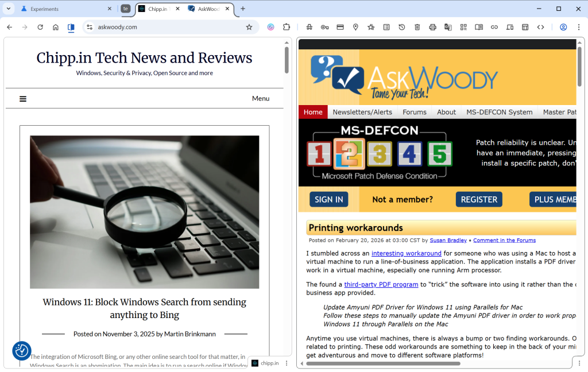Toggle the split view button

[x=71, y=27]
